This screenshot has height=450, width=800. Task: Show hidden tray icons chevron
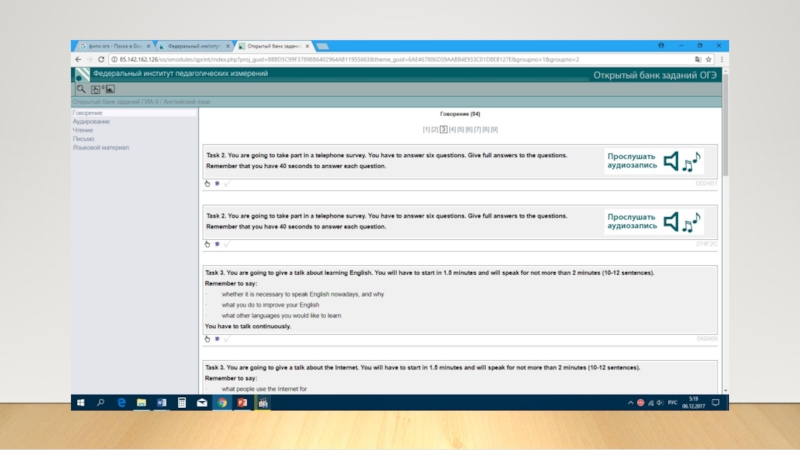click(x=631, y=403)
